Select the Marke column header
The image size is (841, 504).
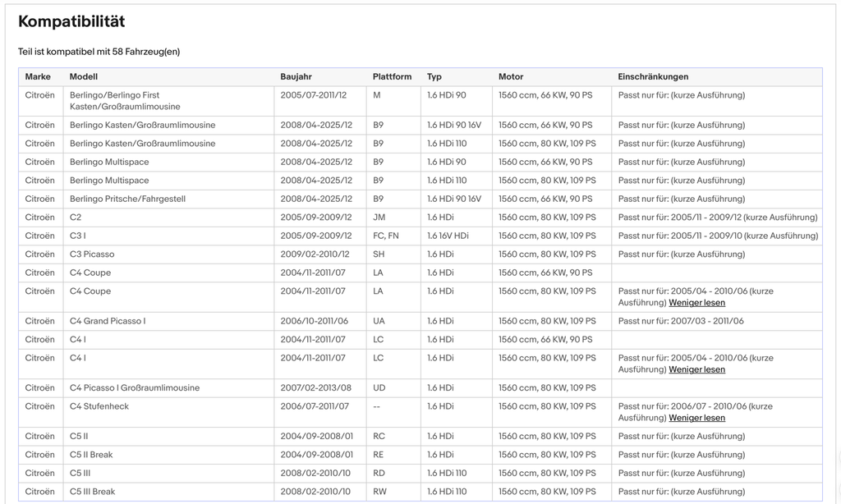[38, 76]
